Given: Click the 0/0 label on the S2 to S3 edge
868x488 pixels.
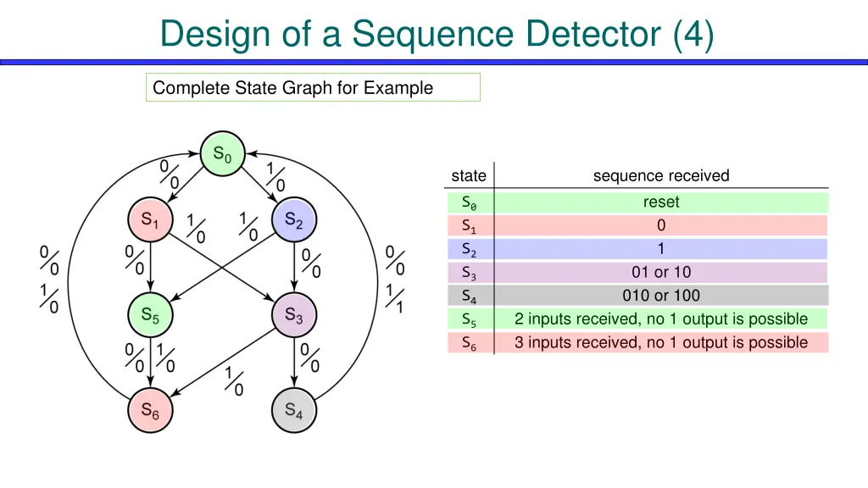Looking at the screenshot, I should [x=311, y=263].
